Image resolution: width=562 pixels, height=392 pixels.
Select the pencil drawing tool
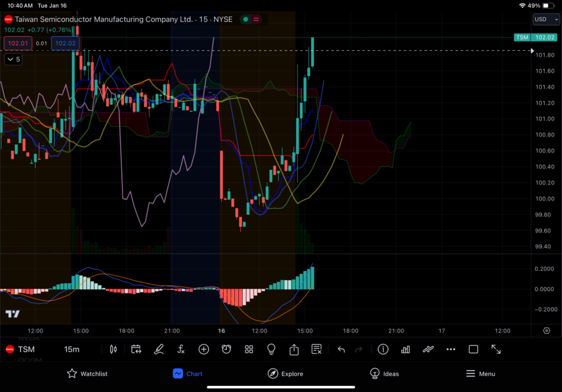coord(159,349)
